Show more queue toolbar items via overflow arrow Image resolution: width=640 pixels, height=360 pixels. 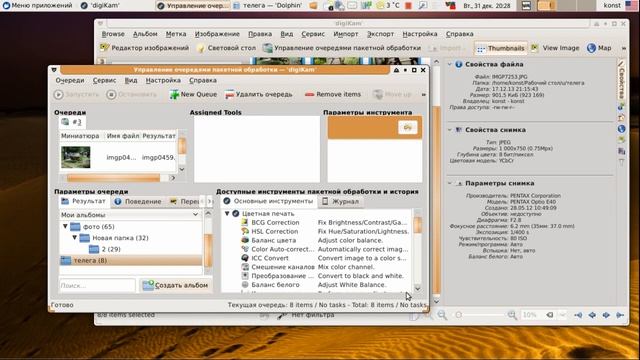423,94
